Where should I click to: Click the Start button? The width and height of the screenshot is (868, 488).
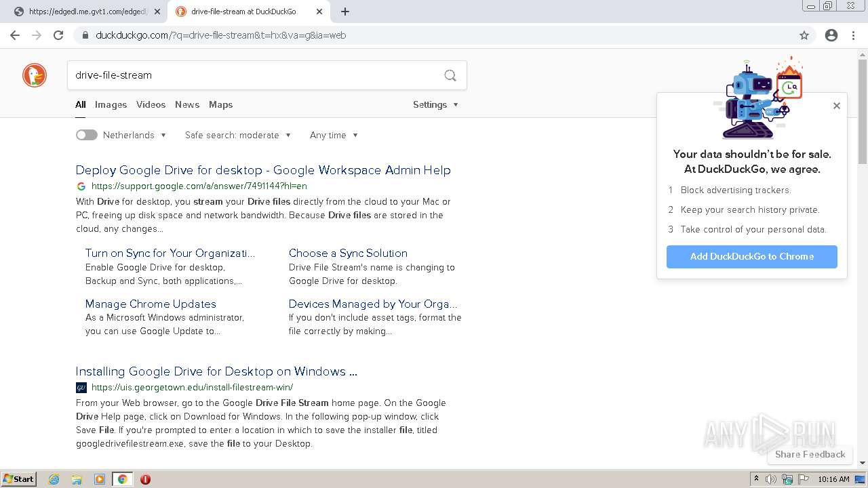[19, 479]
